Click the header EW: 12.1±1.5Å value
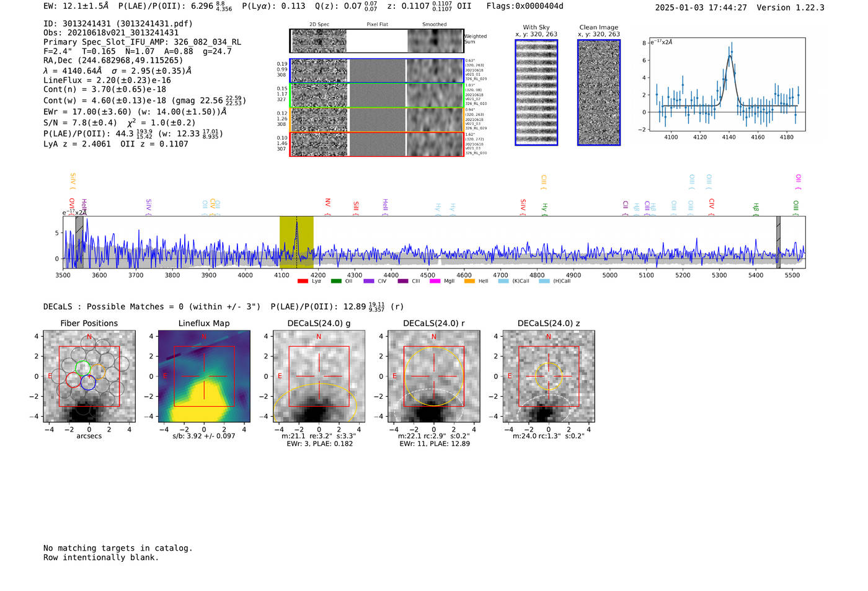The height and width of the screenshot is (591, 868). [x=76, y=6]
